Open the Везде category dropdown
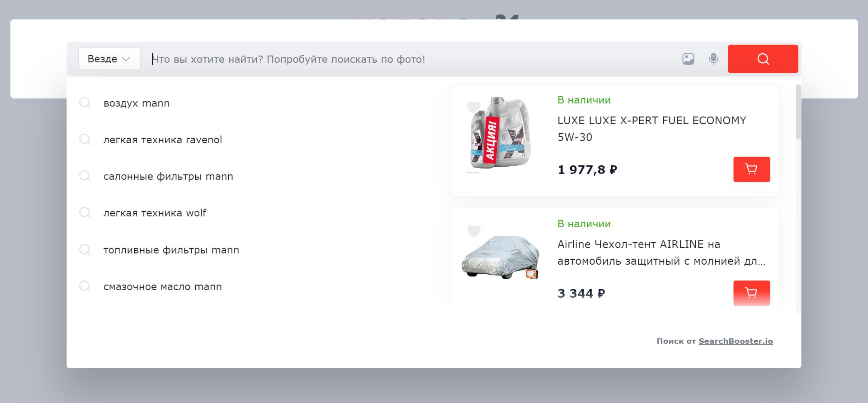The width and height of the screenshot is (868, 403). click(109, 59)
